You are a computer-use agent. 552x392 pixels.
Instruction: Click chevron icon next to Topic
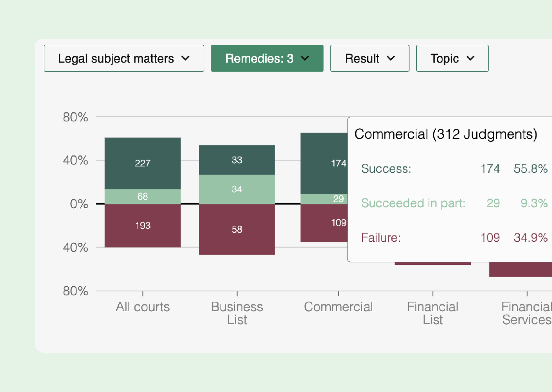tap(470, 58)
